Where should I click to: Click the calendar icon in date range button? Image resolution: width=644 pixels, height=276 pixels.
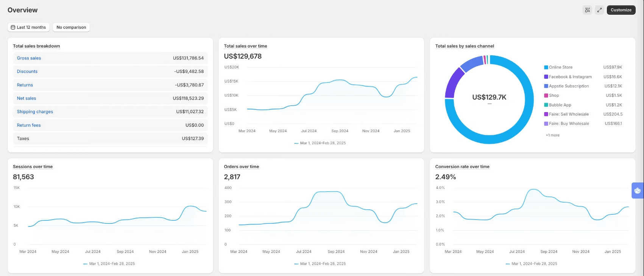pyautogui.click(x=13, y=27)
